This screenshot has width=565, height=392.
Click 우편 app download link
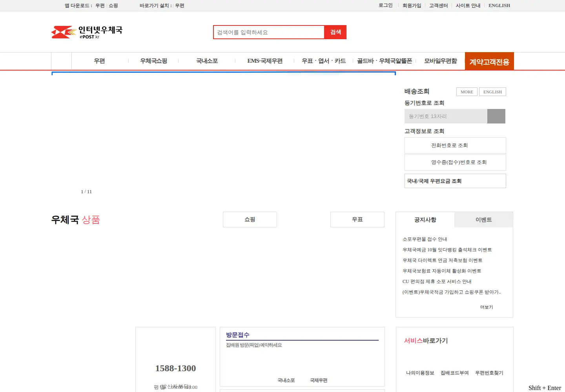[x=100, y=5]
